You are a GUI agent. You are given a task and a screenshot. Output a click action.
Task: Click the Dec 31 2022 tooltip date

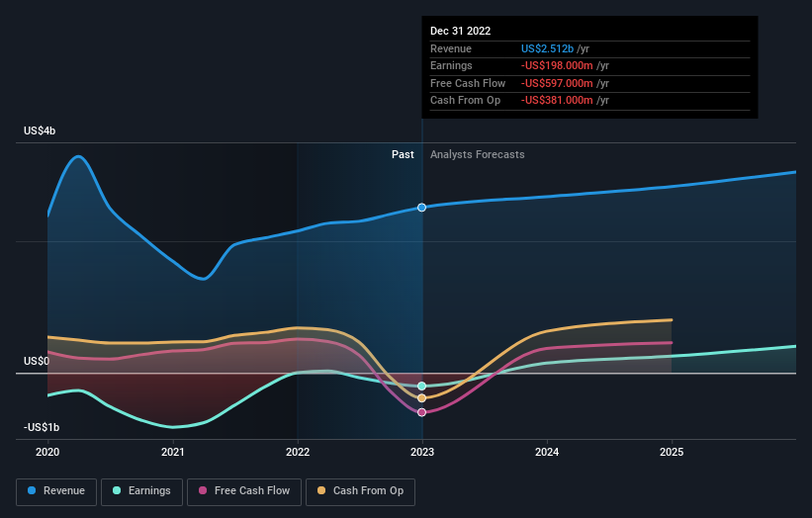coord(460,31)
